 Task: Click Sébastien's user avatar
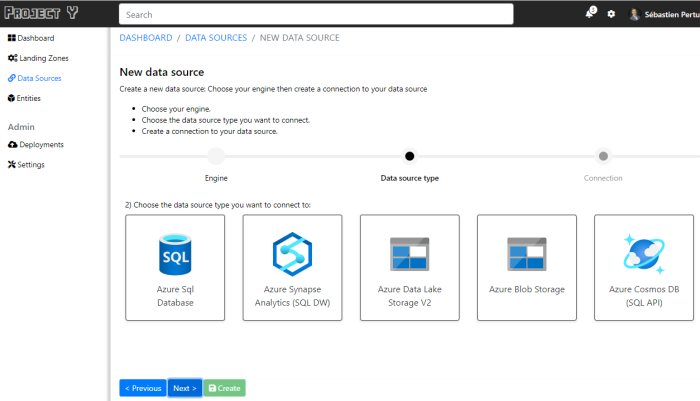[634, 14]
